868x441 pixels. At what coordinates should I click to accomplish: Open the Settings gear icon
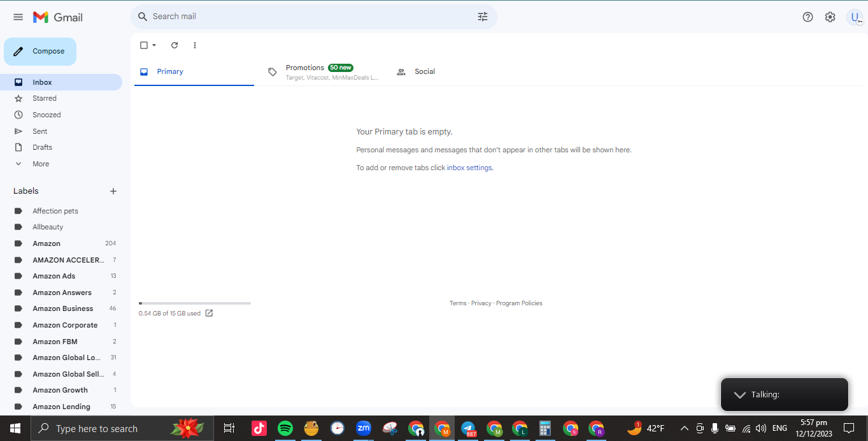pos(830,17)
